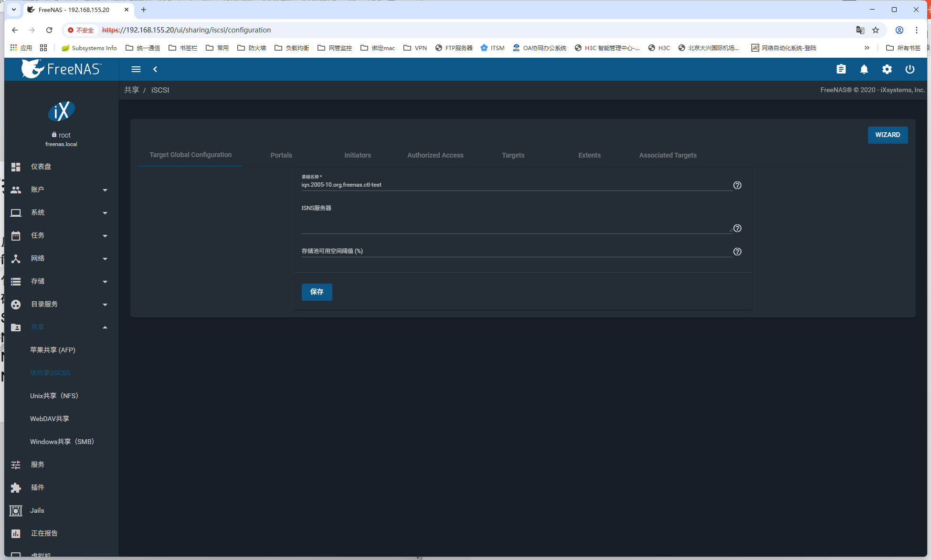This screenshot has height=560, width=931.
Task: Expand the 存储 sidebar menu
Action: tap(60, 281)
